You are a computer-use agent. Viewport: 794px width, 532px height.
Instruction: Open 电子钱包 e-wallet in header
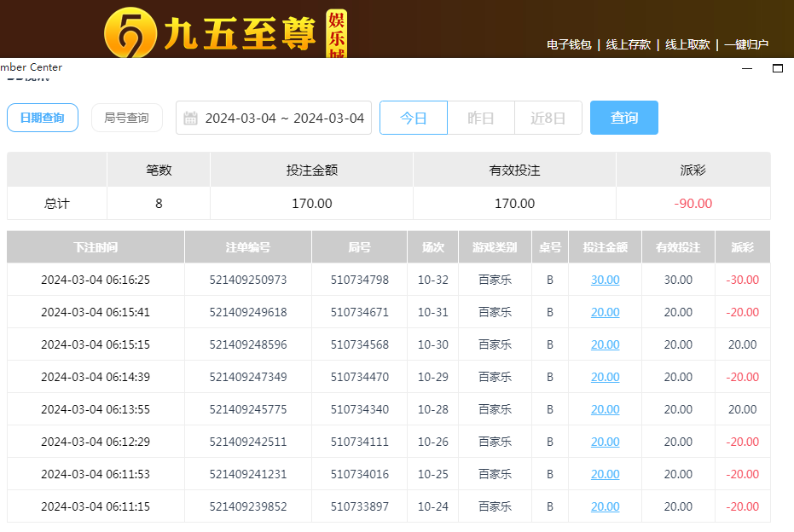click(x=569, y=44)
